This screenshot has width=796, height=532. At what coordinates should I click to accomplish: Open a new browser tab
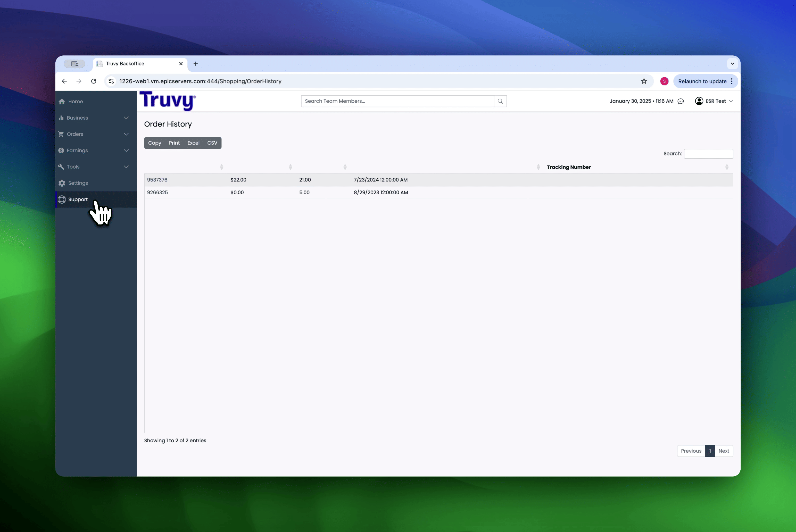pyautogui.click(x=195, y=64)
